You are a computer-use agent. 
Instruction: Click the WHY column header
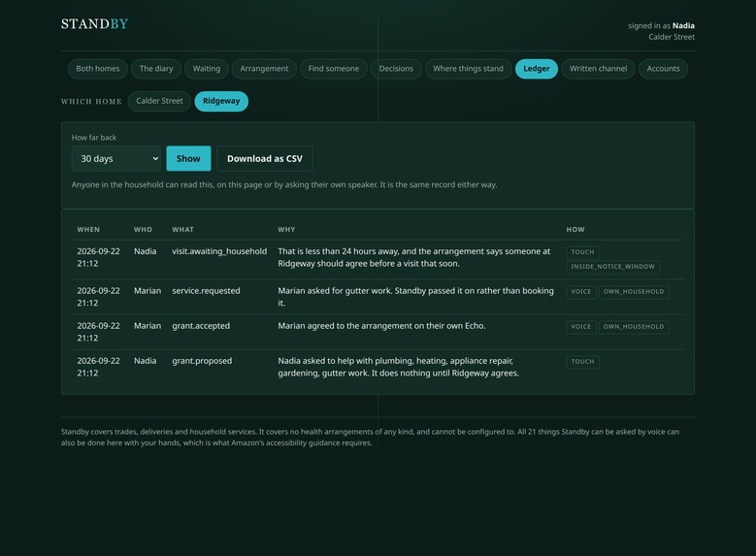pyautogui.click(x=286, y=230)
